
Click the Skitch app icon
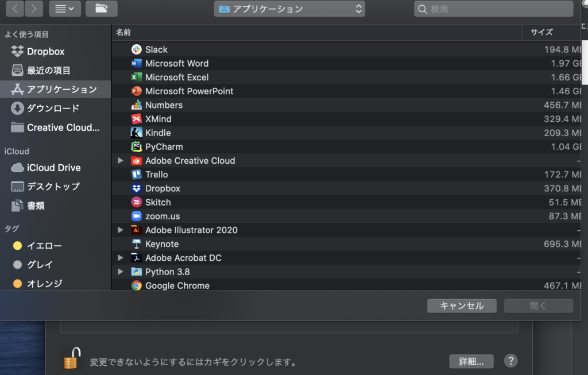pyautogui.click(x=136, y=202)
